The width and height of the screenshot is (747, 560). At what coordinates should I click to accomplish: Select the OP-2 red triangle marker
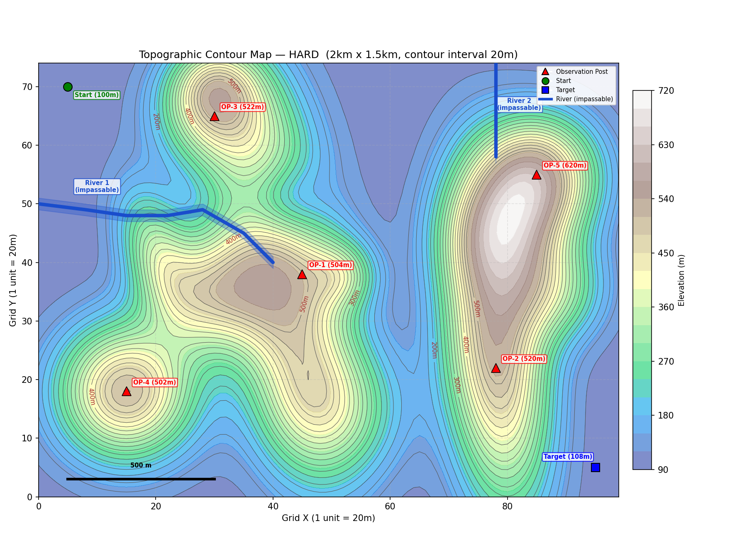click(x=496, y=368)
